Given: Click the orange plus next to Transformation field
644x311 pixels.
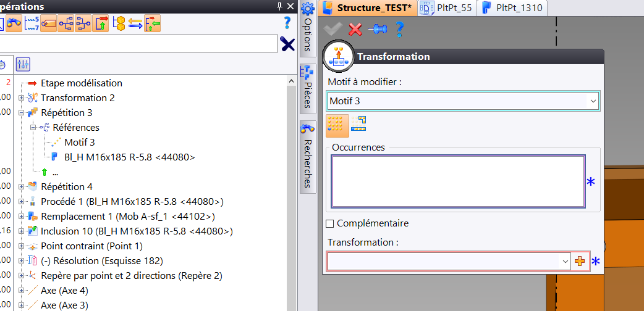Looking at the screenshot, I should (580, 262).
